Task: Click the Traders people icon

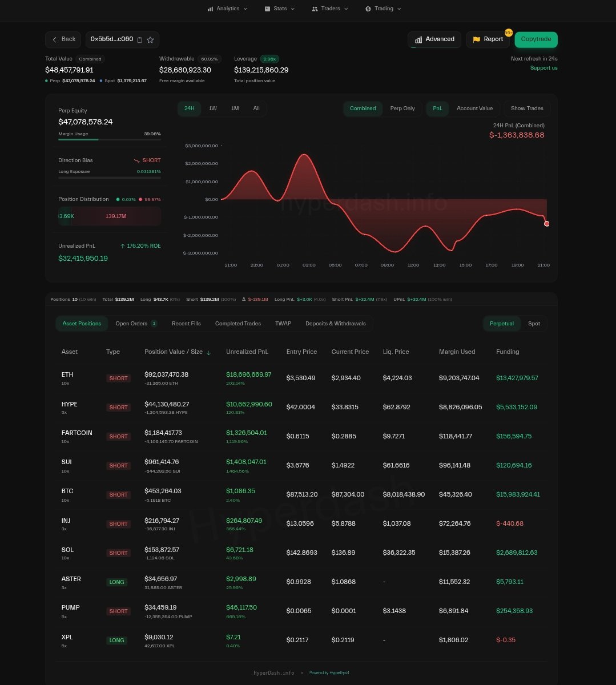Action: [315, 9]
